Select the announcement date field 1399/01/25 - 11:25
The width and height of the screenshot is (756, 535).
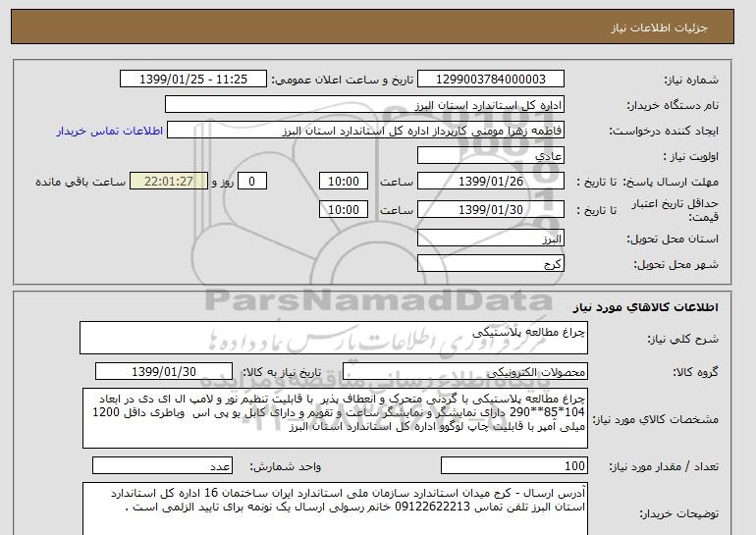tap(192, 80)
